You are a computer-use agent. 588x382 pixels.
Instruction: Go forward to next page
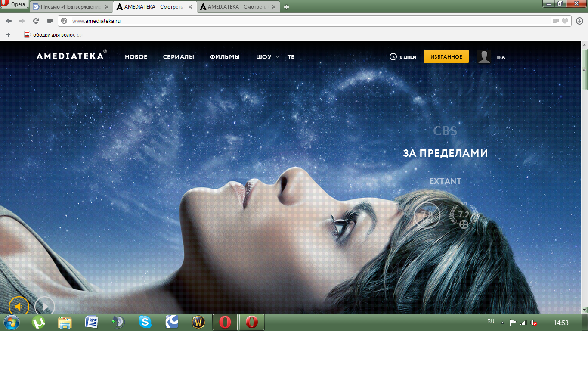pyautogui.click(x=22, y=21)
